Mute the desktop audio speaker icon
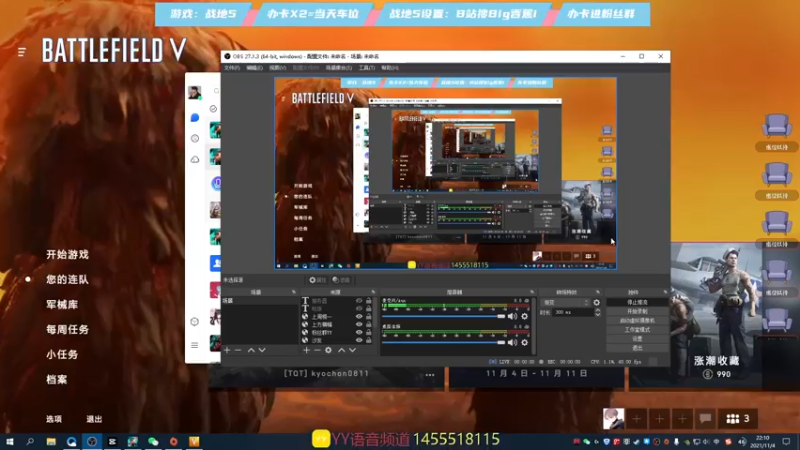The image size is (800, 450). [x=512, y=342]
